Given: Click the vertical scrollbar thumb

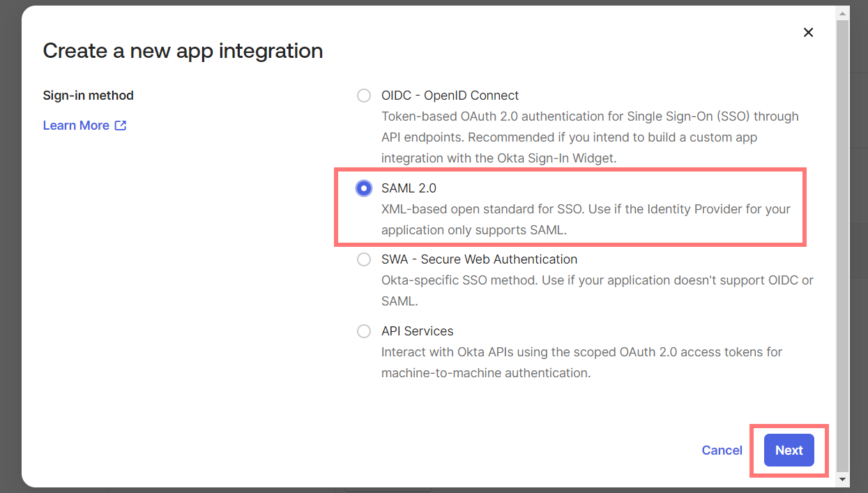Looking at the screenshot, I should (x=842, y=245).
